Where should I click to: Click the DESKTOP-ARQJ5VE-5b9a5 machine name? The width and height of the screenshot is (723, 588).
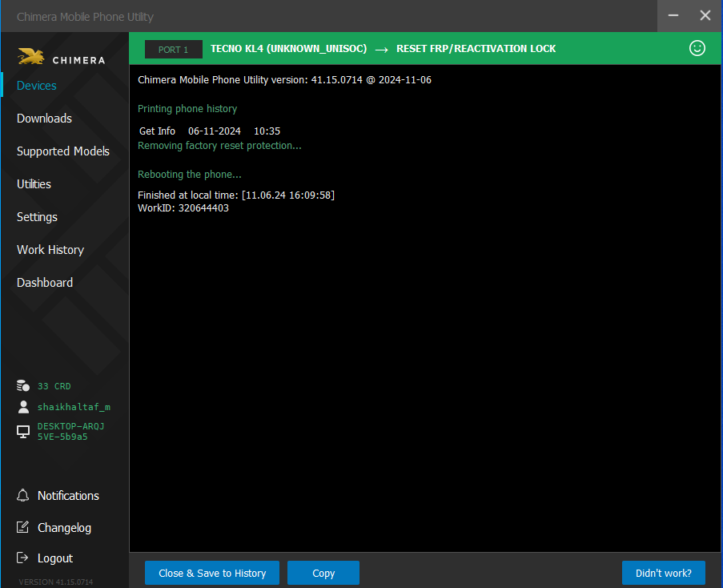pyautogui.click(x=70, y=431)
